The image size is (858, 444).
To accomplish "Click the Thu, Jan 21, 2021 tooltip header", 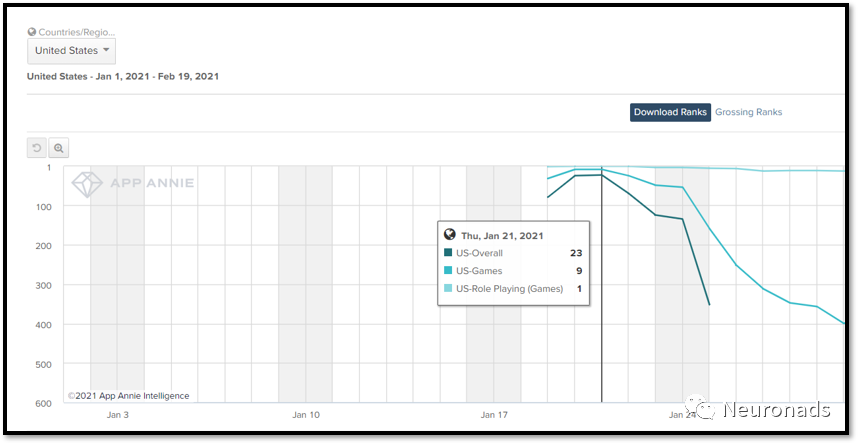I will click(502, 235).
